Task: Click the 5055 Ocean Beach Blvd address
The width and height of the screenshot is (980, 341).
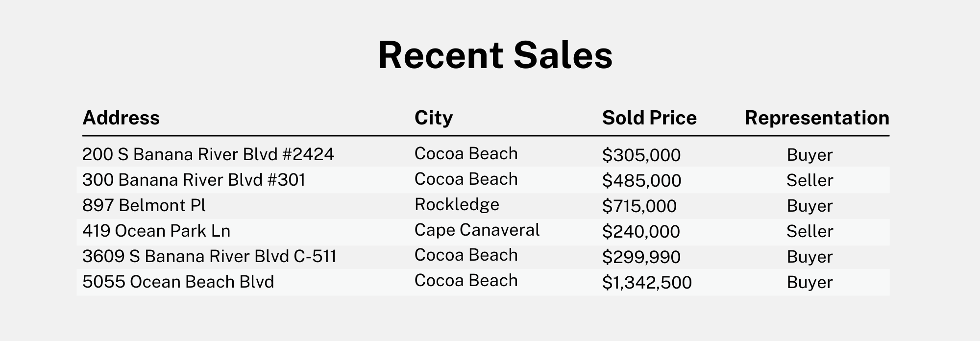Action: [178, 282]
